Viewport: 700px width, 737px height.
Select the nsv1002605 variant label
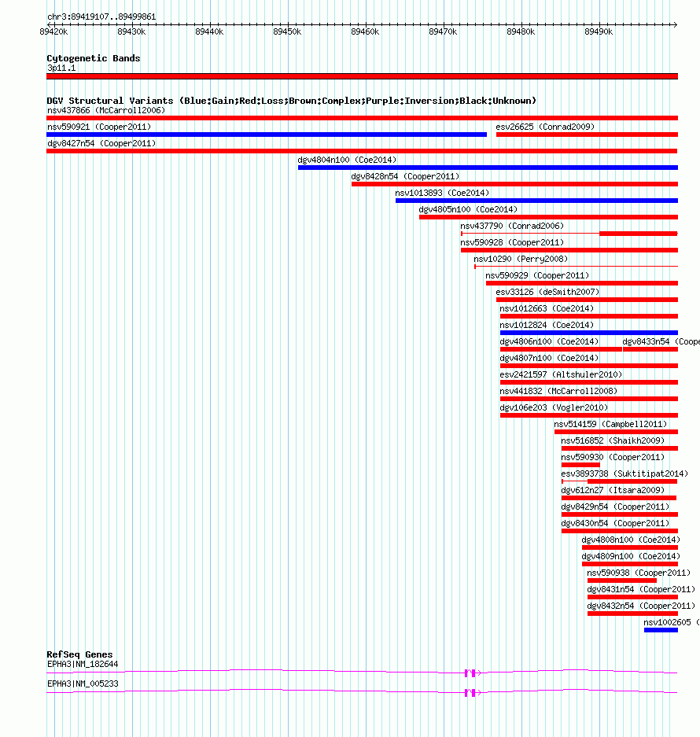[672, 622]
